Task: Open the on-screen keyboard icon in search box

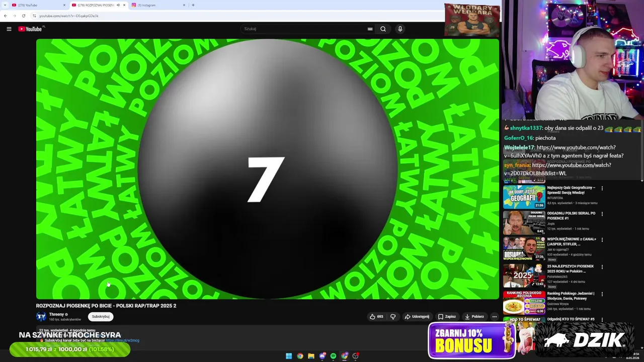Action: (x=370, y=29)
